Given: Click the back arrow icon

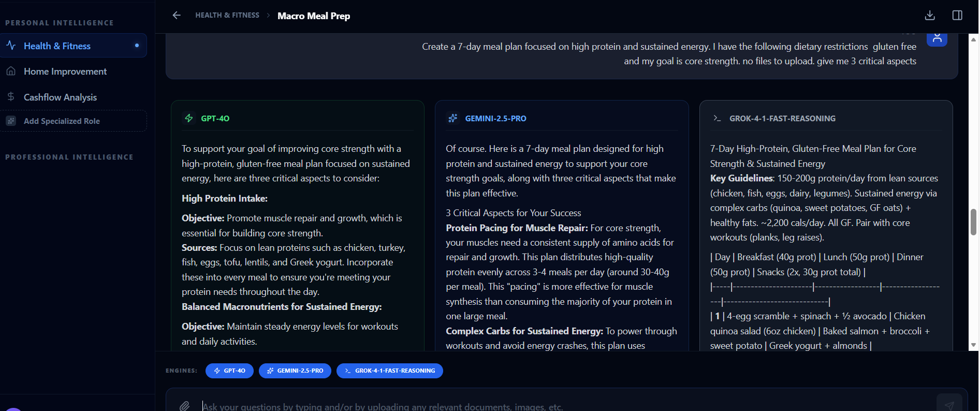Looking at the screenshot, I should click(177, 16).
